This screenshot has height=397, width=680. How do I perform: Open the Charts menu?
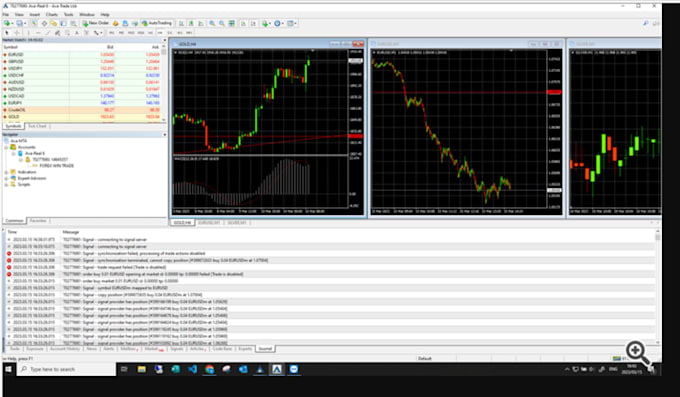coord(52,14)
